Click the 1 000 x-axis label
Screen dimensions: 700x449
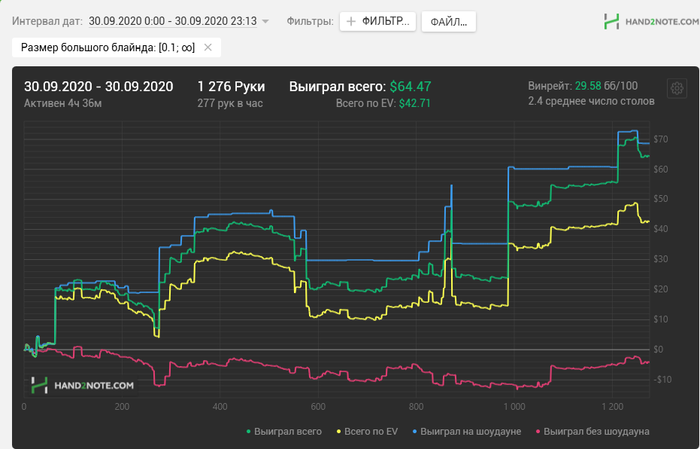tap(514, 407)
